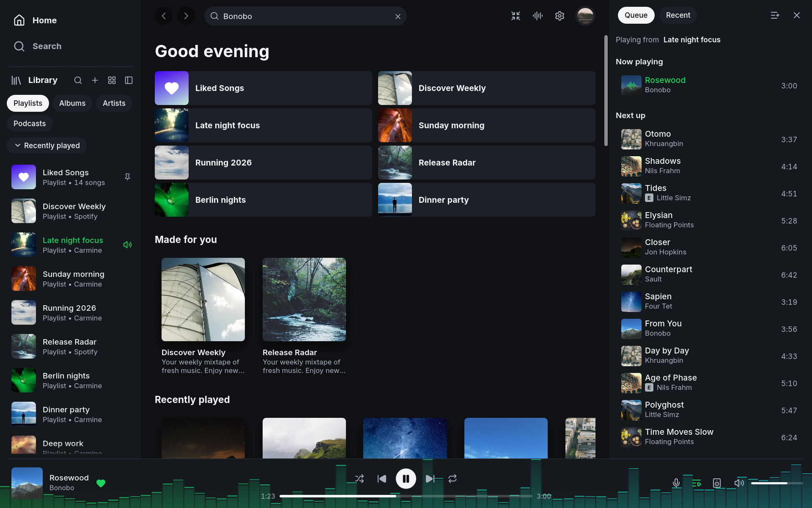Navigate back with left chevron
This screenshot has width=812, height=508.
[x=164, y=16]
